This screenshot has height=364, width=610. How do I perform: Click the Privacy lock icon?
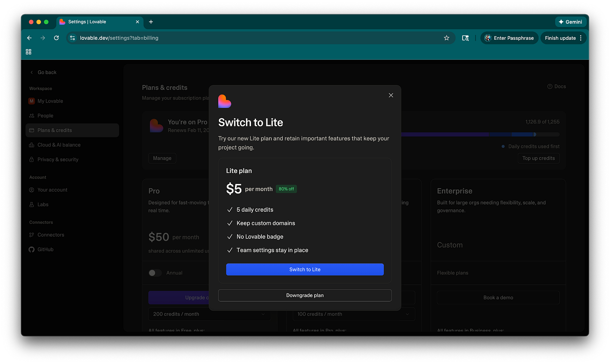click(x=31, y=160)
